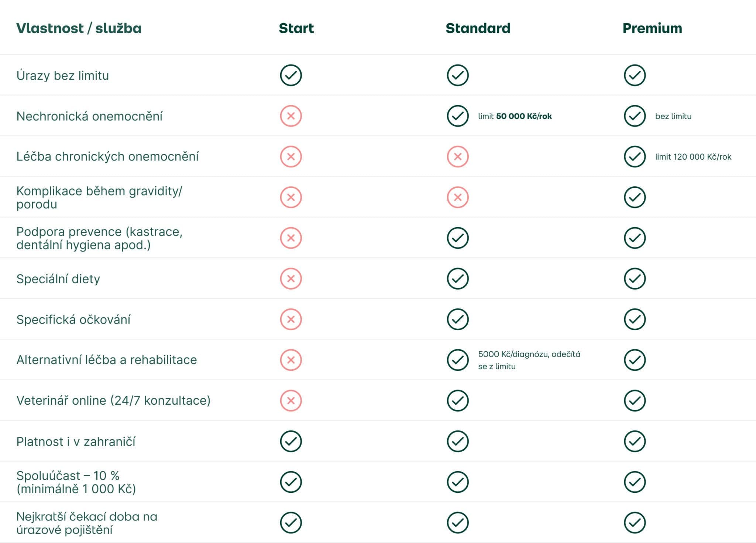Click Start red cross for Veterinář online row

click(x=291, y=401)
